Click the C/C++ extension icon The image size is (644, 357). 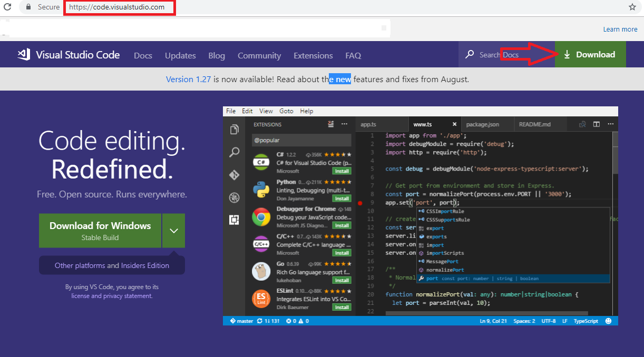tap(261, 244)
